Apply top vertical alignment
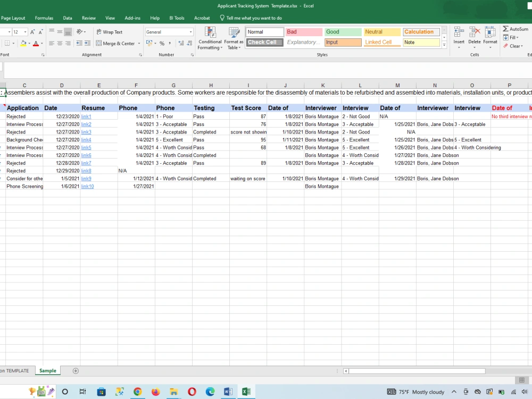This screenshot has width=532, height=399. [x=52, y=32]
